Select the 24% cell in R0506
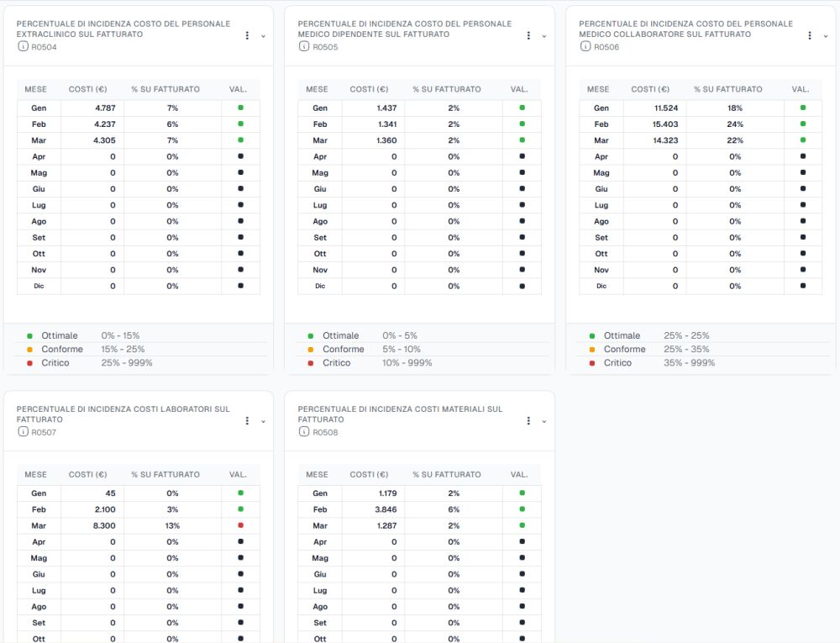Screen dimensions: 840x643 [x=735, y=124]
